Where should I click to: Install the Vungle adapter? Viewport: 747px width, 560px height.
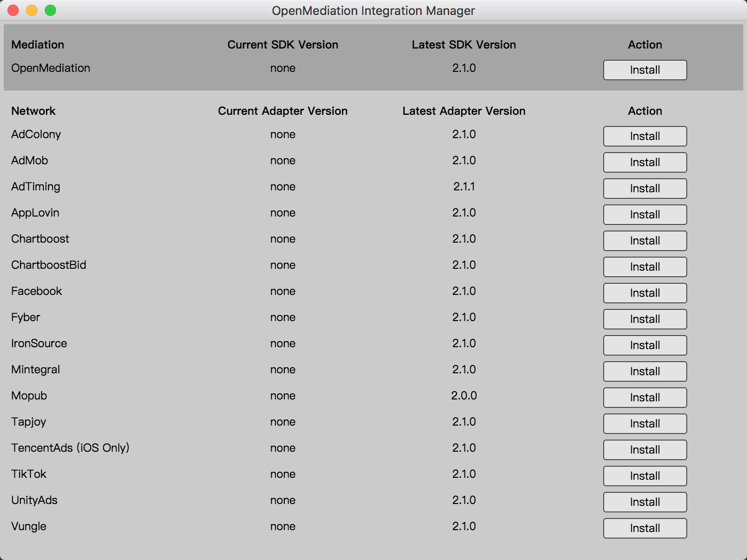[x=645, y=528]
